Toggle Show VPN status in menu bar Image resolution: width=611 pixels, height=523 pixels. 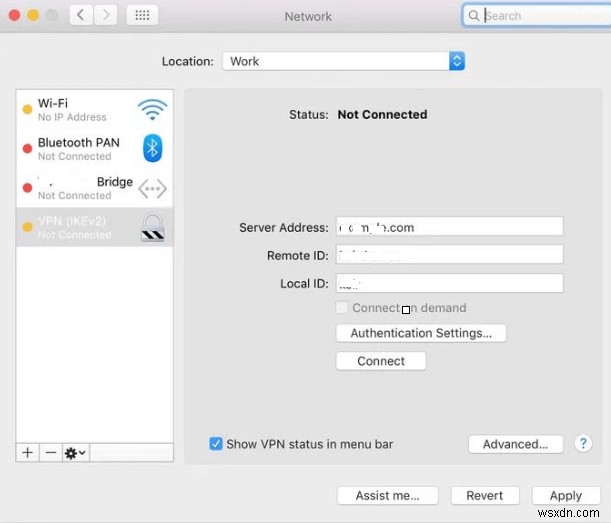[x=215, y=443]
